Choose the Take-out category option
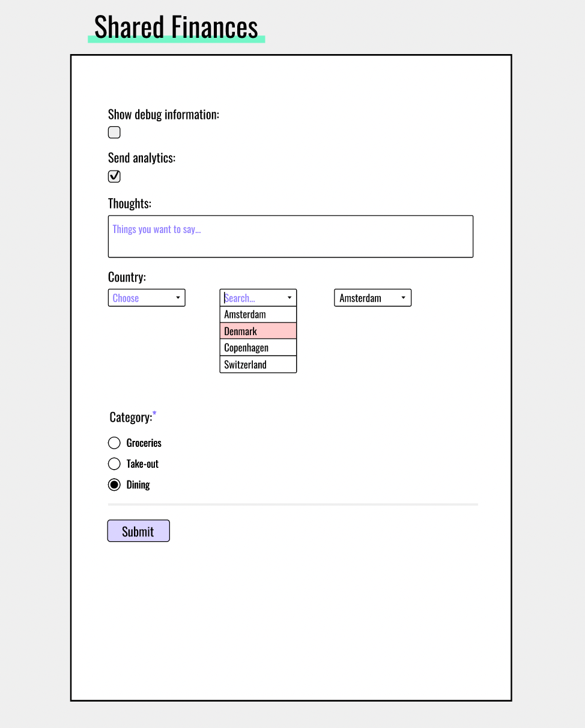585x728 pixels. [x=114, y=463]
